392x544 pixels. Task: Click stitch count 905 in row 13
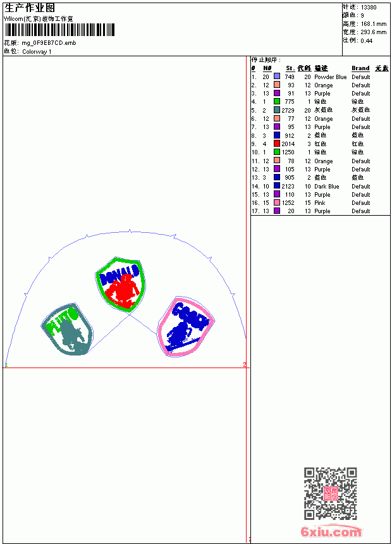[x=290, y=178]
